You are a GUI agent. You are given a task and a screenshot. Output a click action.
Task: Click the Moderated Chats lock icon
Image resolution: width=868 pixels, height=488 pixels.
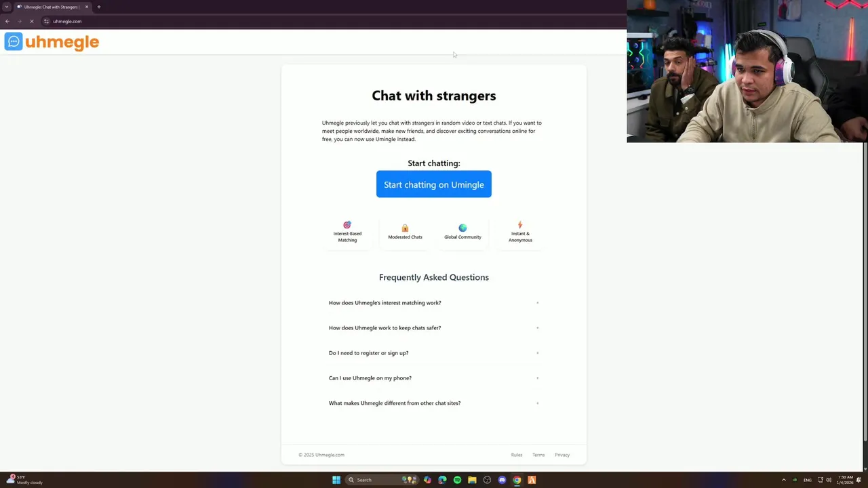point(405,228)
